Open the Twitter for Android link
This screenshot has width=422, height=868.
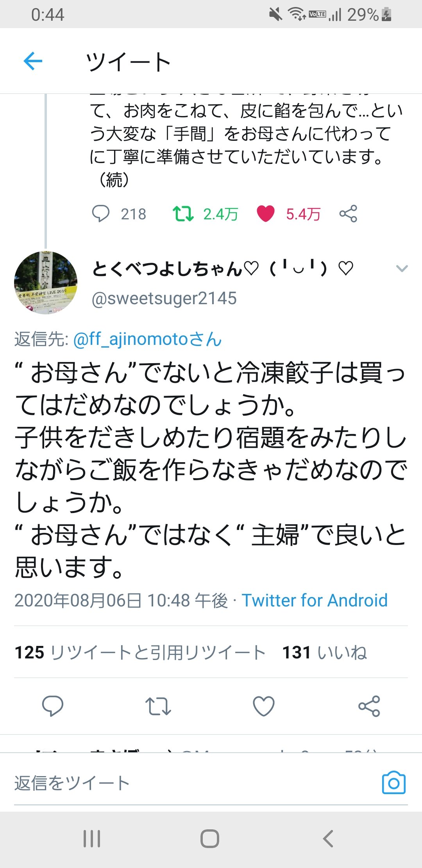pos(315,600)
